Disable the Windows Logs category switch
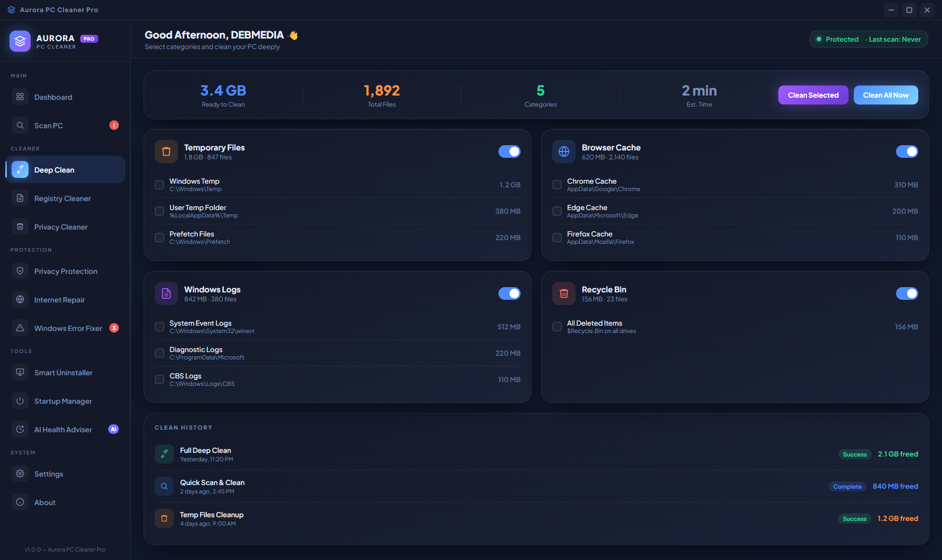 [x=510, y=294]
